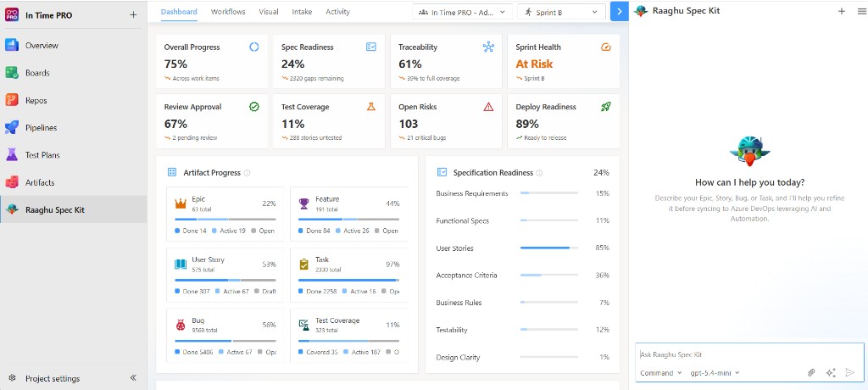Open Artifacts from the sidebar
Image resolution: width=868 pixels, height=390 pixels.
point(73,182)
